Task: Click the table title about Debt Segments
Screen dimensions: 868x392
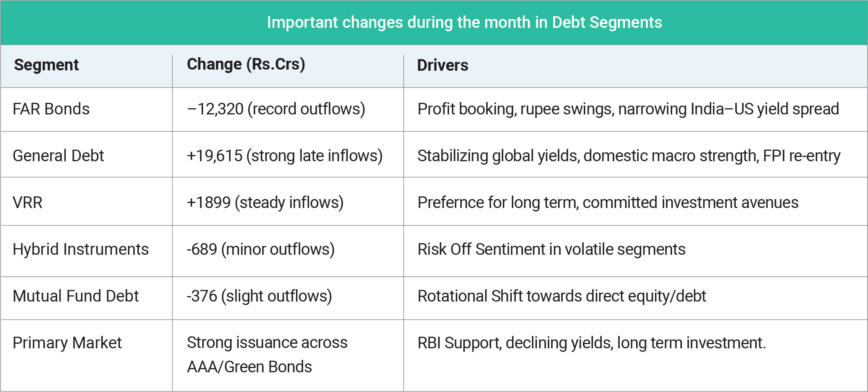Action: point(464,22)
